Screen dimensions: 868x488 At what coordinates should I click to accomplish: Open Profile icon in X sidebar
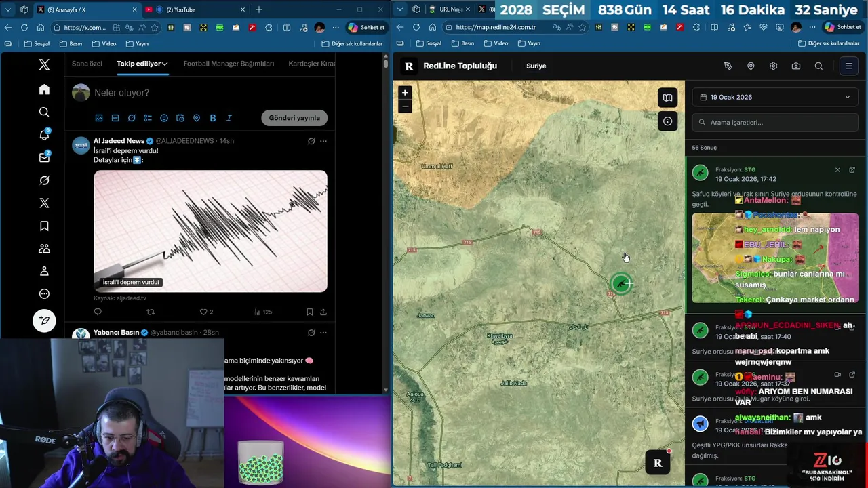(44, 271)
